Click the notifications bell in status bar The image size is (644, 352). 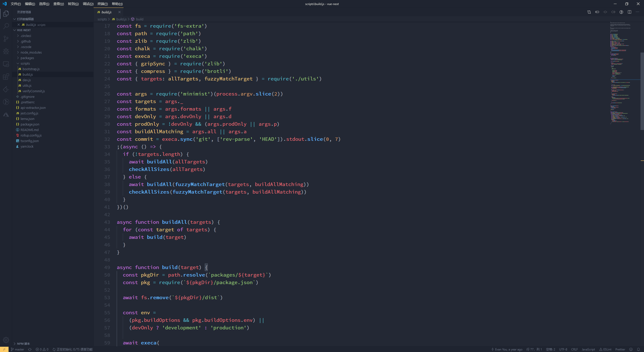pyautogui.click(x=638, y=349)
